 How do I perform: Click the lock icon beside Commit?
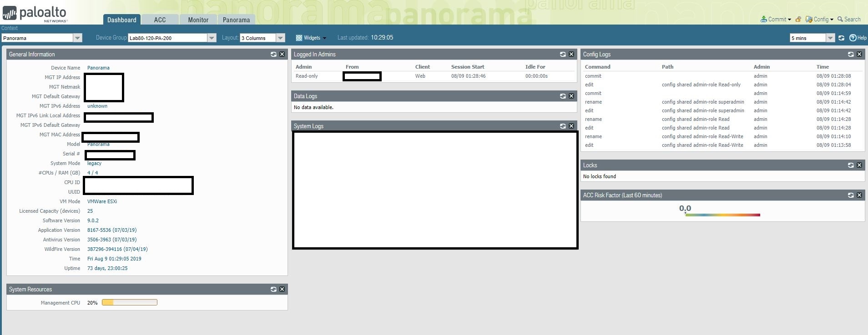798,19
